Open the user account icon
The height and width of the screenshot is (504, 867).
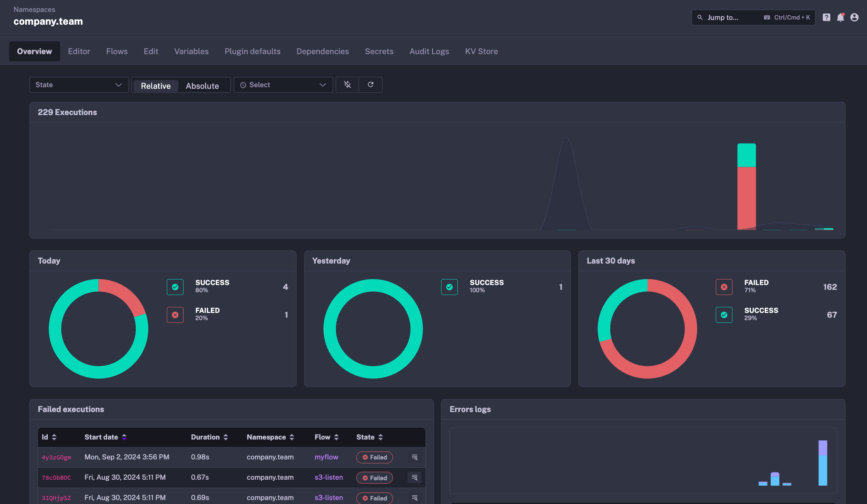point(854,18)
